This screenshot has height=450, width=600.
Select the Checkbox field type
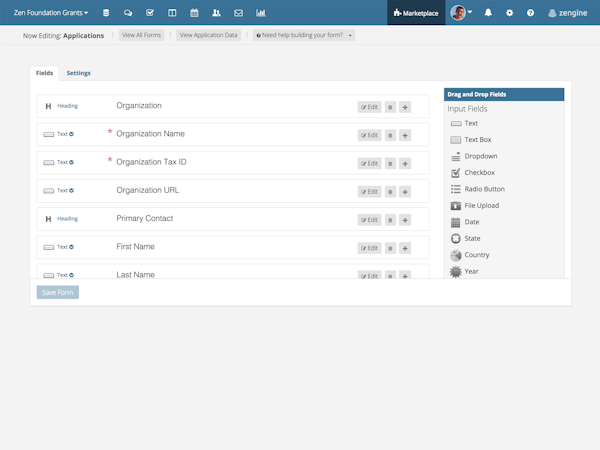tap(479, 173)
